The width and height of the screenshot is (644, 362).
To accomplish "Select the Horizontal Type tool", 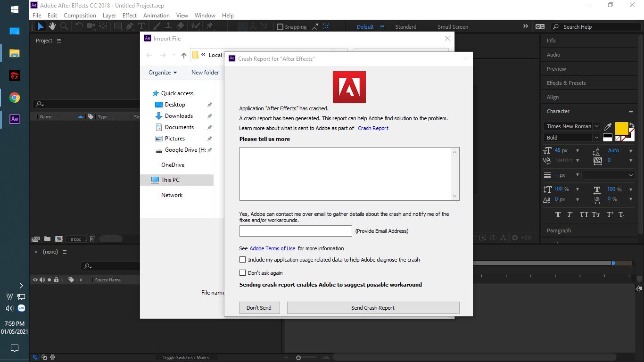I will pos(141,26).
